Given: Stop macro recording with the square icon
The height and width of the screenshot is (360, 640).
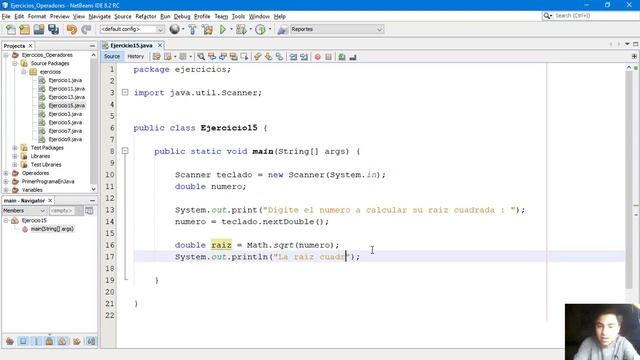Looking at the screenshot, I should point(329,57).
